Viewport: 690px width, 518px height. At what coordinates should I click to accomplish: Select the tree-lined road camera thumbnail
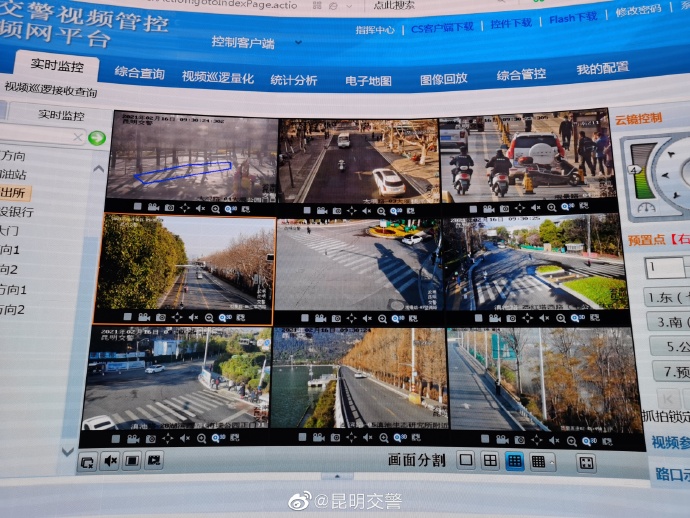click(x=184, y=264)
